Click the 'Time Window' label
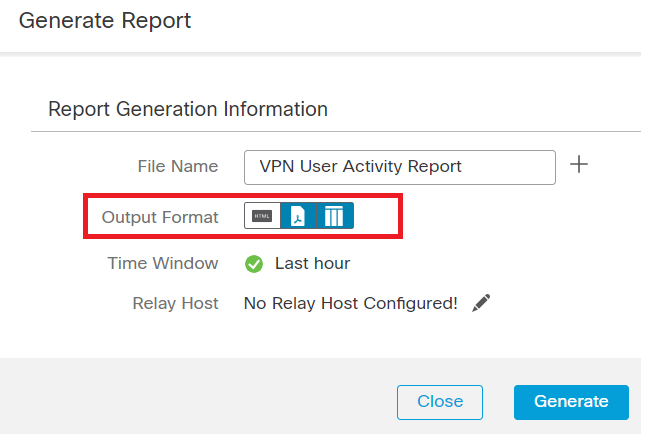This screenshot has height=437, width=650. 163,263
